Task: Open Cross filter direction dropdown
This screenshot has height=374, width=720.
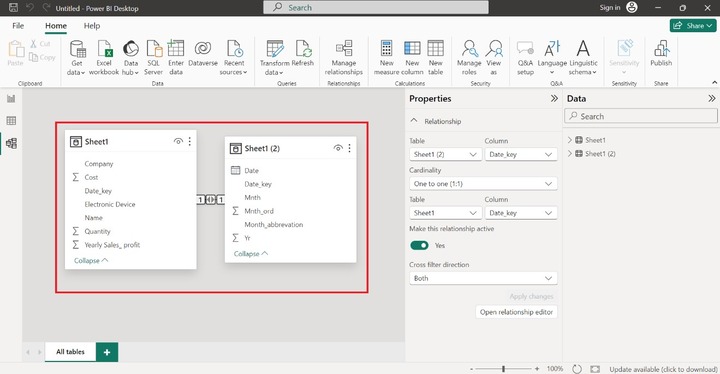Action: [483, 278]
